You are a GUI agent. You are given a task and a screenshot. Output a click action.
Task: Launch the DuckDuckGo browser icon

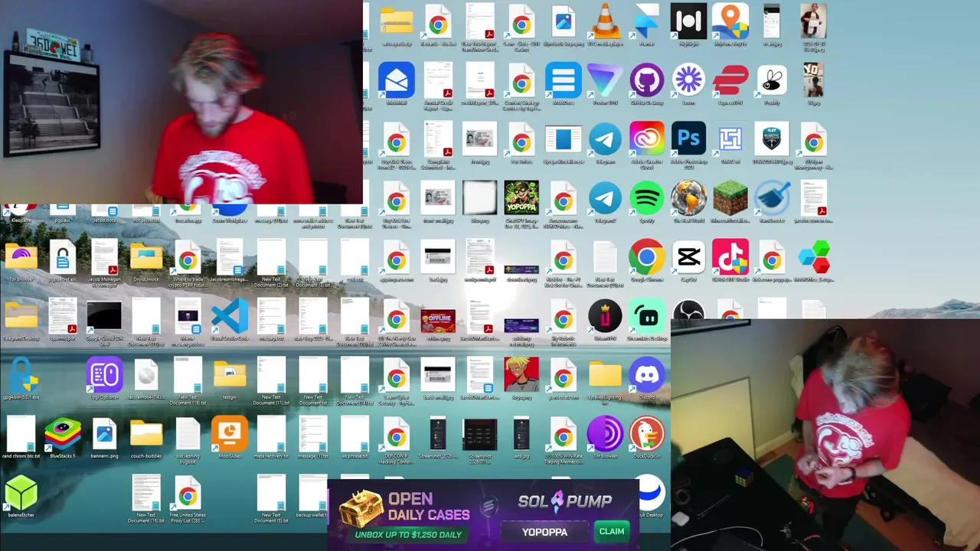pos(647,434)
